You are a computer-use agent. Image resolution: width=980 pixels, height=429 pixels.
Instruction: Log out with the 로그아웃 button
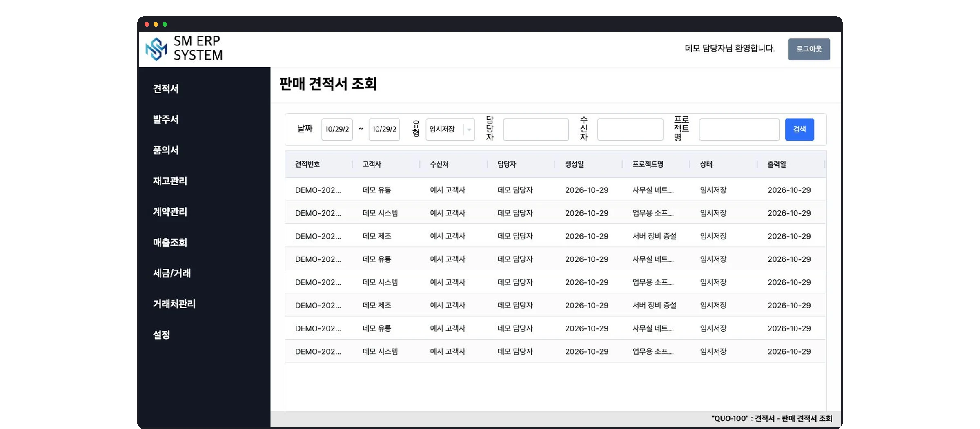809,49
